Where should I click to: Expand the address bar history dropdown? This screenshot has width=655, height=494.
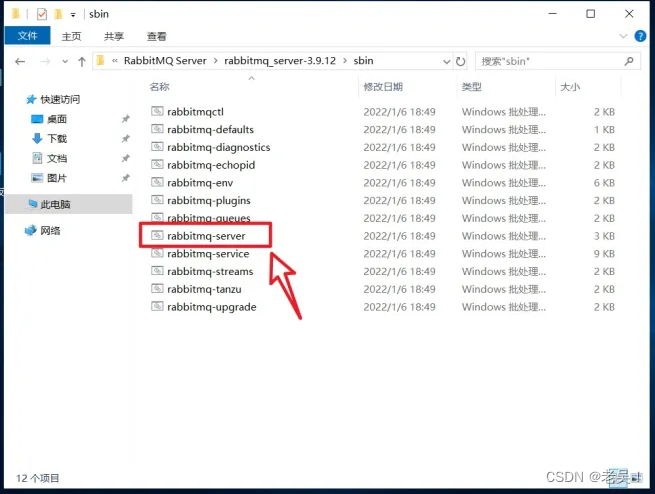pyautogui.click(x=447, y=62)
